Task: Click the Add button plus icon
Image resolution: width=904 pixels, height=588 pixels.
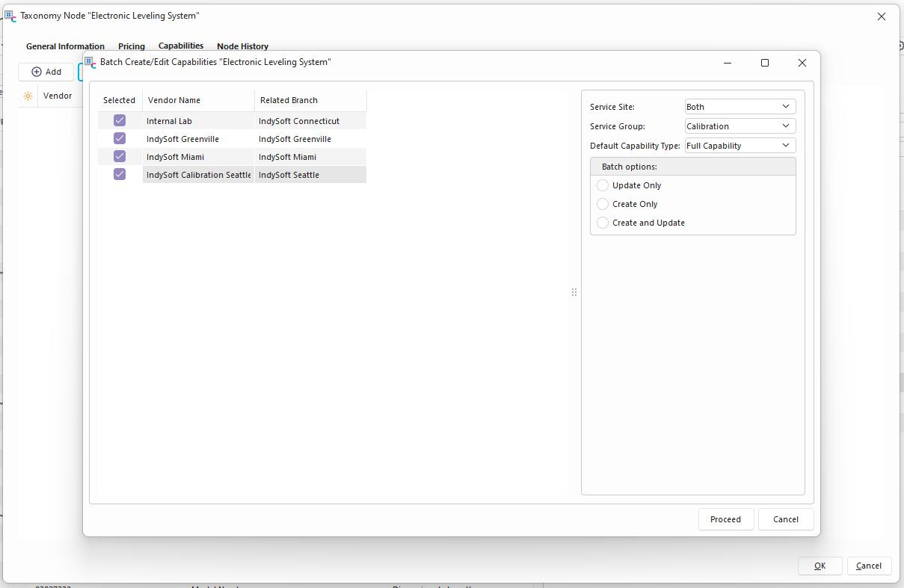Action: (x=37, y=72)
